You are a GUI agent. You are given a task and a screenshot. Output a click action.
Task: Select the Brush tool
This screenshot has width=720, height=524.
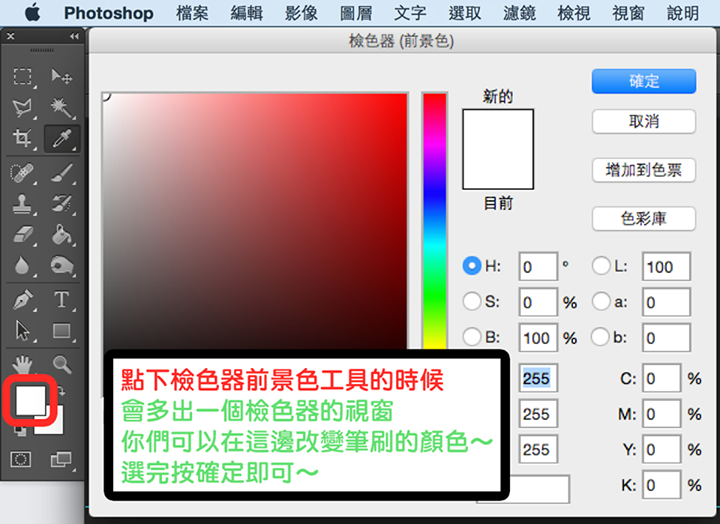pos(62,173)
